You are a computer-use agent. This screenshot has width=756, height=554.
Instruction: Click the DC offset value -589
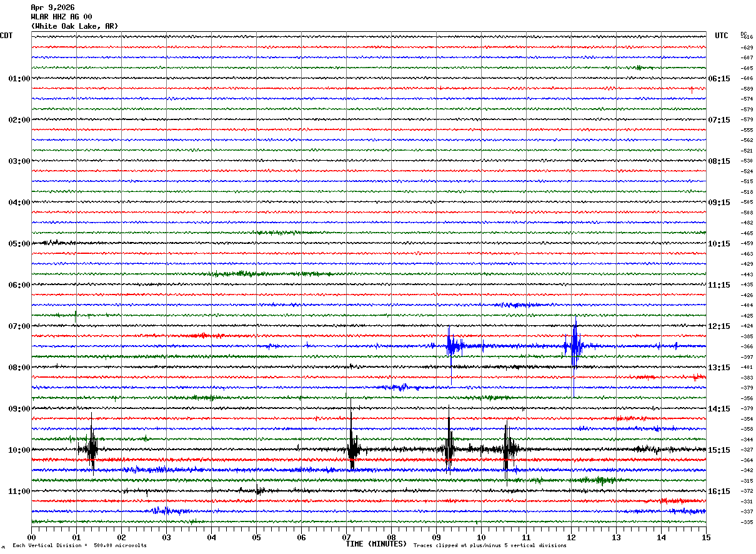point(747,89)
